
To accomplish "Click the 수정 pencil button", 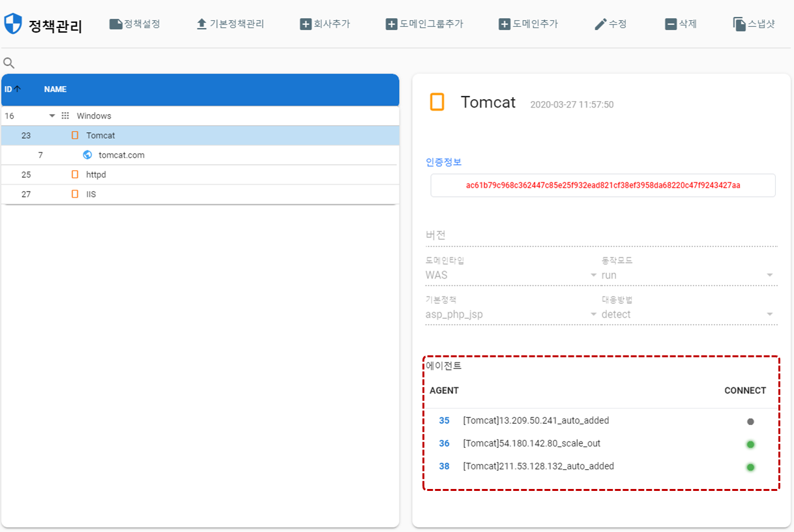I will coord(611,24).
